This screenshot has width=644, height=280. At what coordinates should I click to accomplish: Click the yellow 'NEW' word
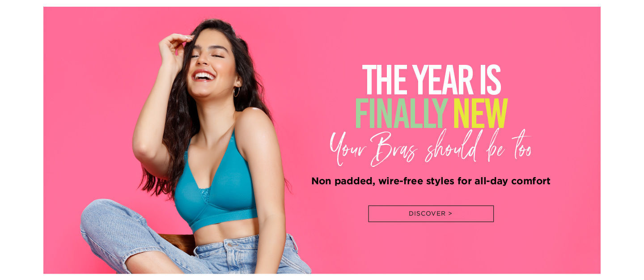click(480, 113)
